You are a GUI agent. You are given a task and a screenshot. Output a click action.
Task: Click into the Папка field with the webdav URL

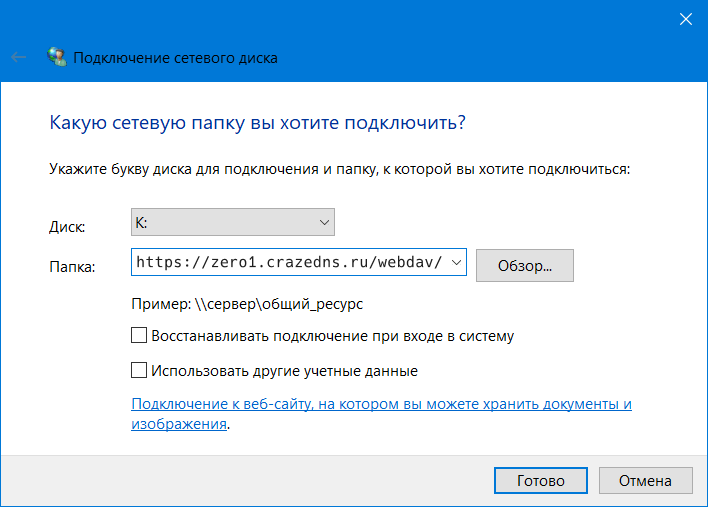[x=290, y=263]
